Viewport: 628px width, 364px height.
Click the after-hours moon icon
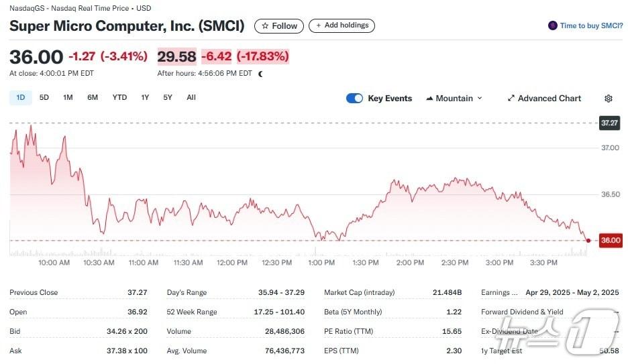(x=260, y=74)
